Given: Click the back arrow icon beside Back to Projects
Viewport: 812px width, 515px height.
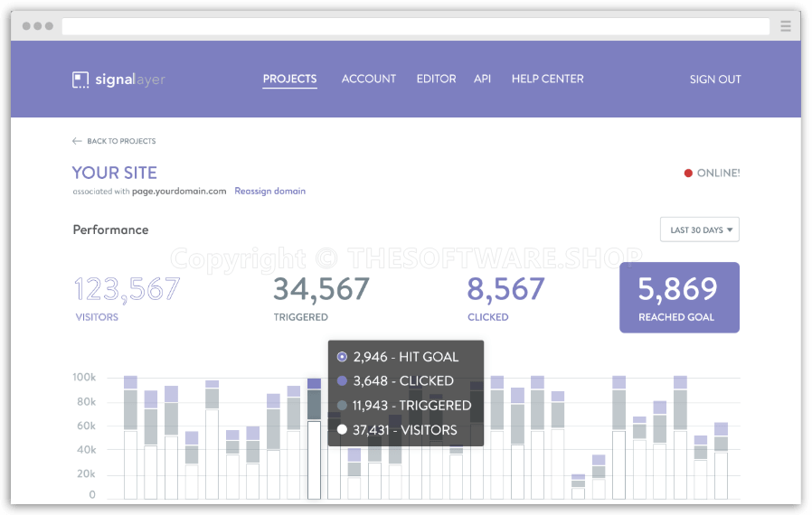Looking at the screenshot, I should point(77,141).
